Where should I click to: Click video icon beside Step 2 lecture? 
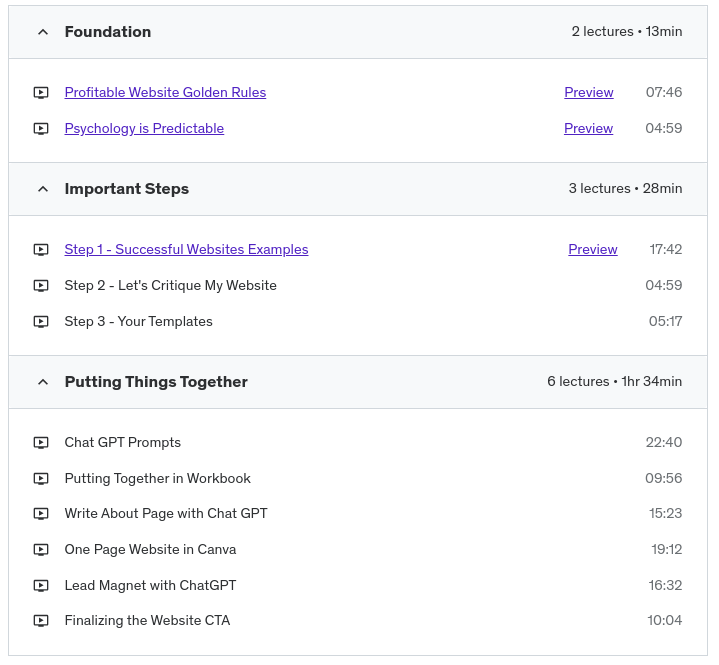pyautogui.click(x=41, y=286)
